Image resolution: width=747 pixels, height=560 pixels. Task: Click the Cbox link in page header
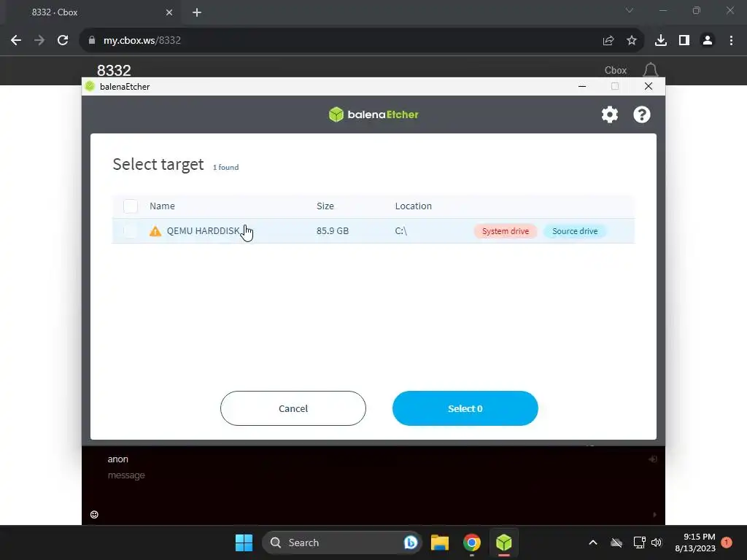pos(616,70)
